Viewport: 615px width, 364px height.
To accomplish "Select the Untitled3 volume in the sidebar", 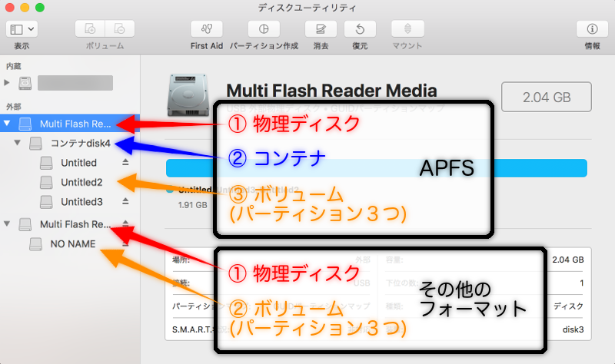I will [81, 202].
